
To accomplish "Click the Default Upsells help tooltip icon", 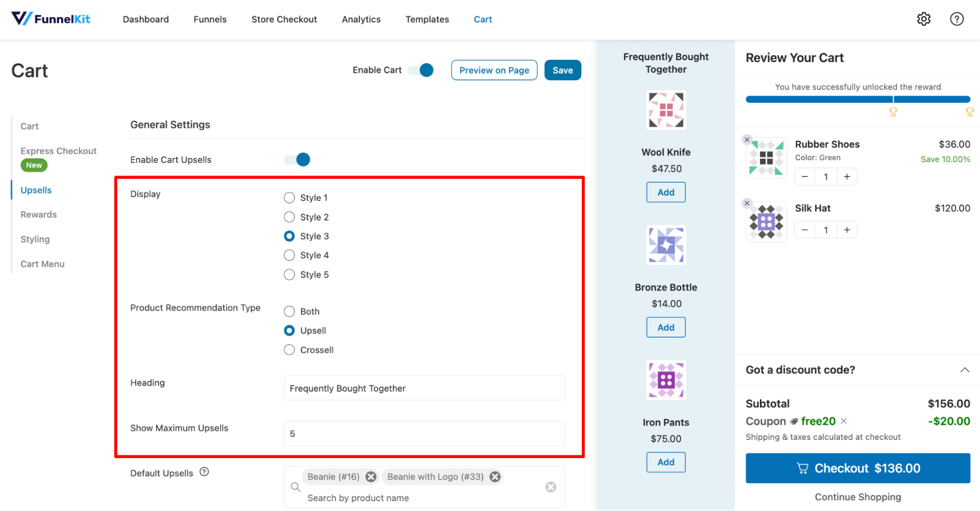I will click(x=204, y=472).
